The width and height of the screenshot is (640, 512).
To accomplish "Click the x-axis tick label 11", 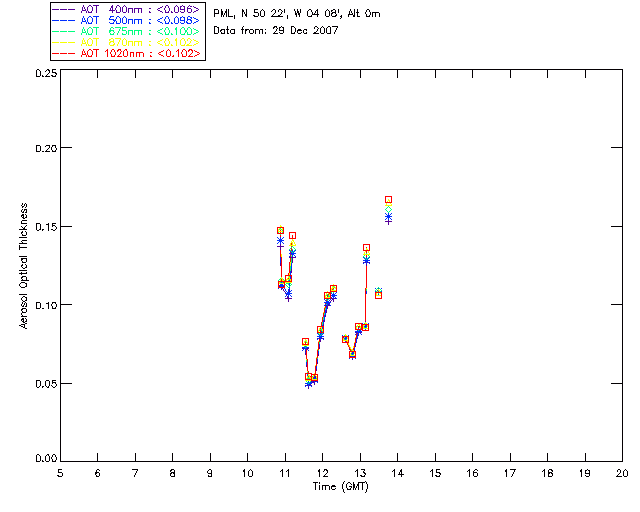I will 285,473.
